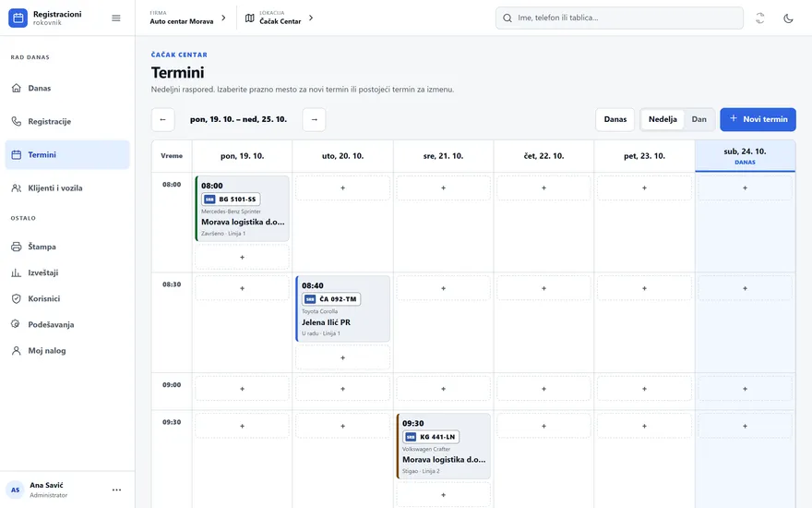Click the AS user avatar
The image size is (812, 508).
tap(16, 490)
